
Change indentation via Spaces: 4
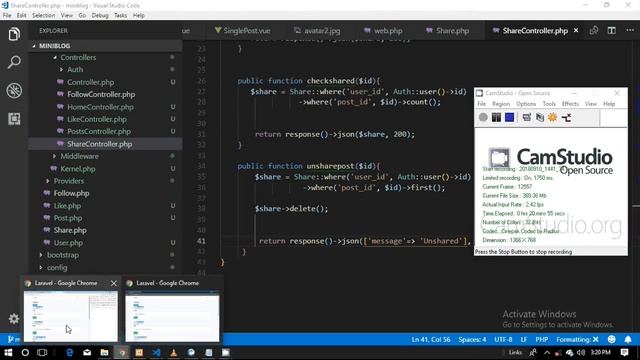coord(472,340)
